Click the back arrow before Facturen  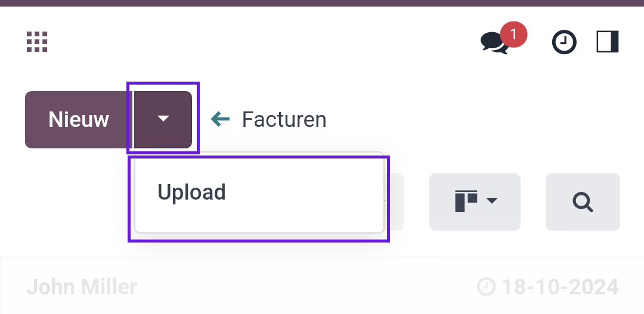(x=220, y=119)
